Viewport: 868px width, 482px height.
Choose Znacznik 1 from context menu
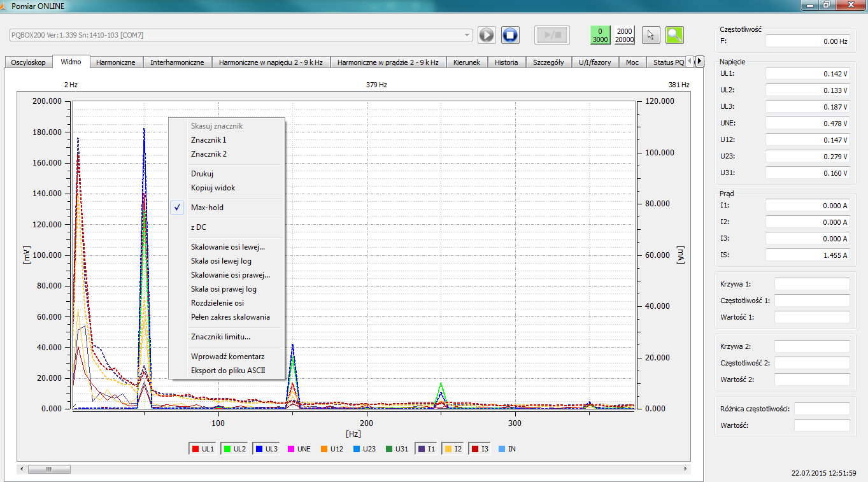(227, 140)
